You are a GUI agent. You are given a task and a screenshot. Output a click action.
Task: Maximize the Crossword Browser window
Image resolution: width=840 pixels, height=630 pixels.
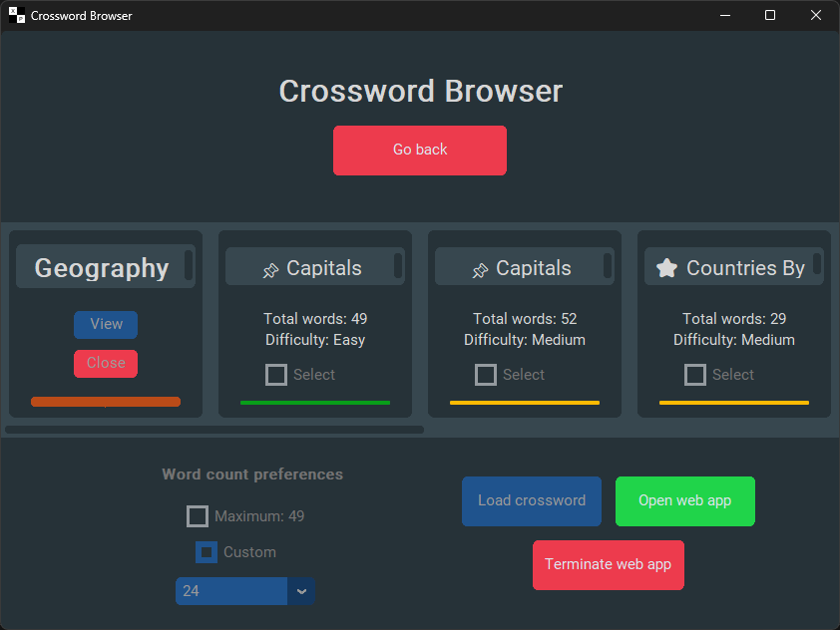[x=770, y=16]
